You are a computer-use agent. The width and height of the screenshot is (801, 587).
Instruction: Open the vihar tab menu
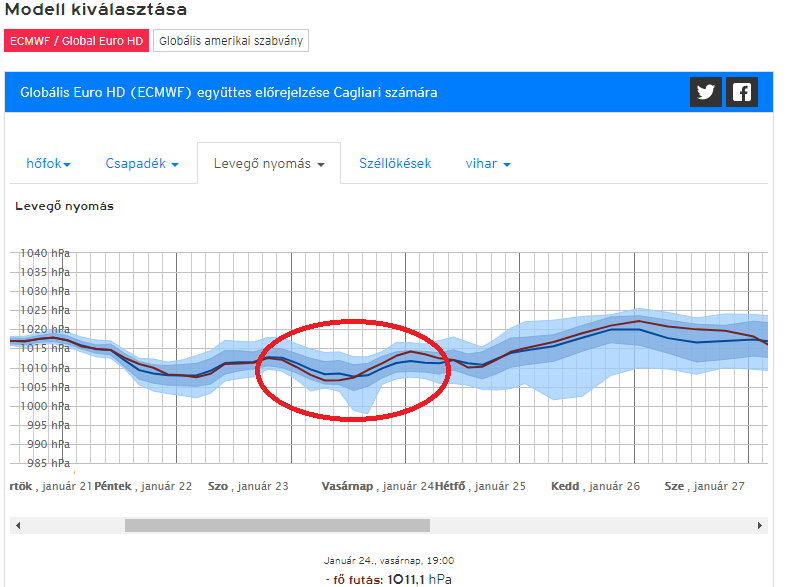[488, 163]
